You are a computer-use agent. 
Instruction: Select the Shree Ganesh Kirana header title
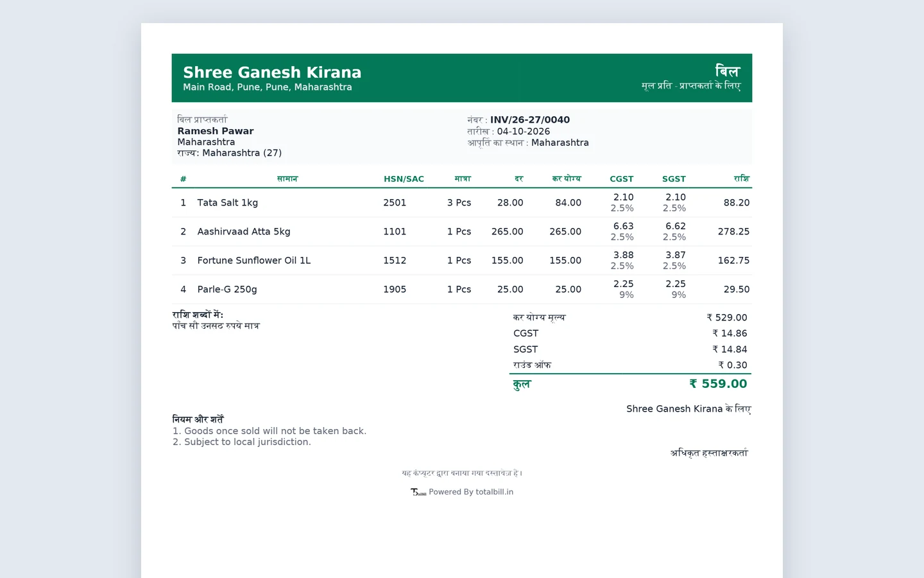pos(272,72)
